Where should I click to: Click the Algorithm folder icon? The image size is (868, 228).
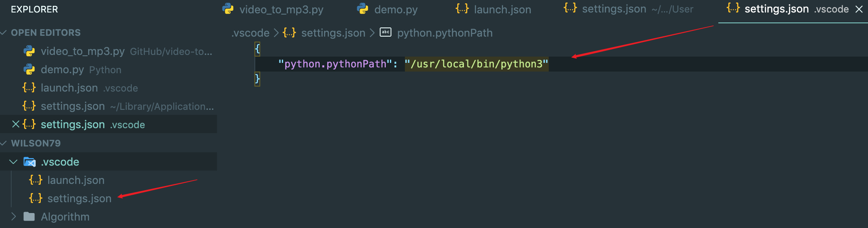pos(29,217)
